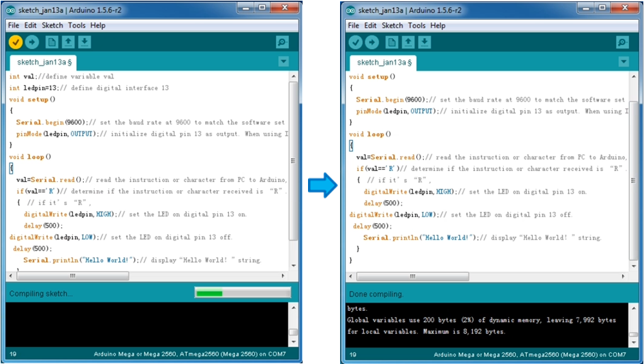Open sketch icon in right window
644x364 pixels.
click(408, 42)
